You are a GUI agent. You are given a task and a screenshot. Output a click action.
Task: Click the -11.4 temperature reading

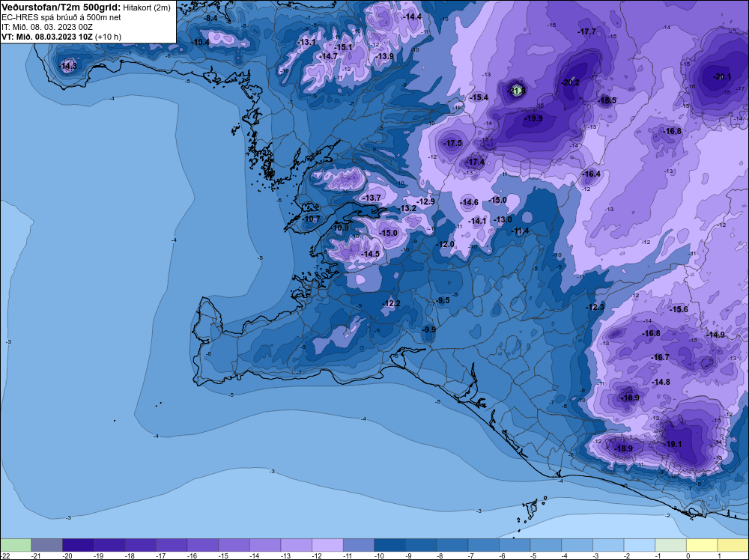[521, 231]
